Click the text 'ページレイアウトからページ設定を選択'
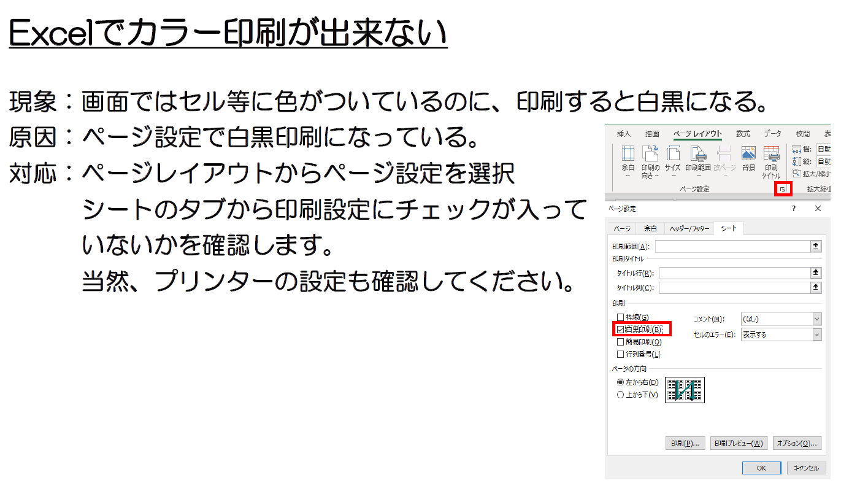The image size is (868, 483). coord(298,174)
